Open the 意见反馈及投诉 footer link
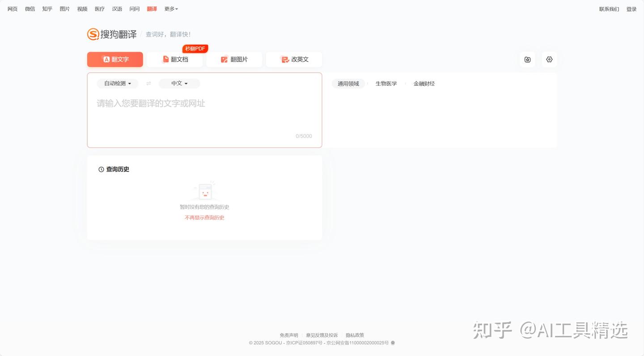The width and height of the screenshot is (644, 356). [322, 335]
